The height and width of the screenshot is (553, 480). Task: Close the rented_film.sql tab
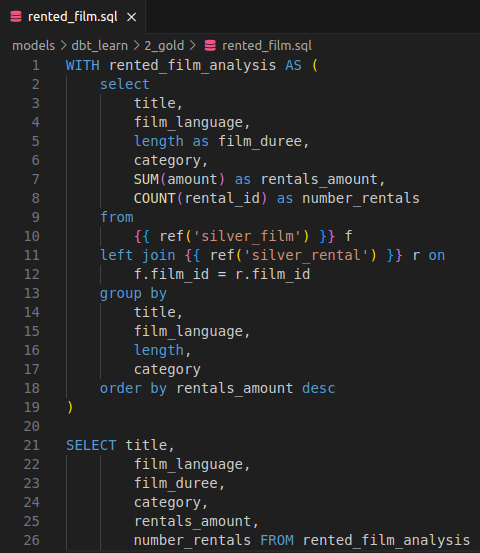coord(132,17)
